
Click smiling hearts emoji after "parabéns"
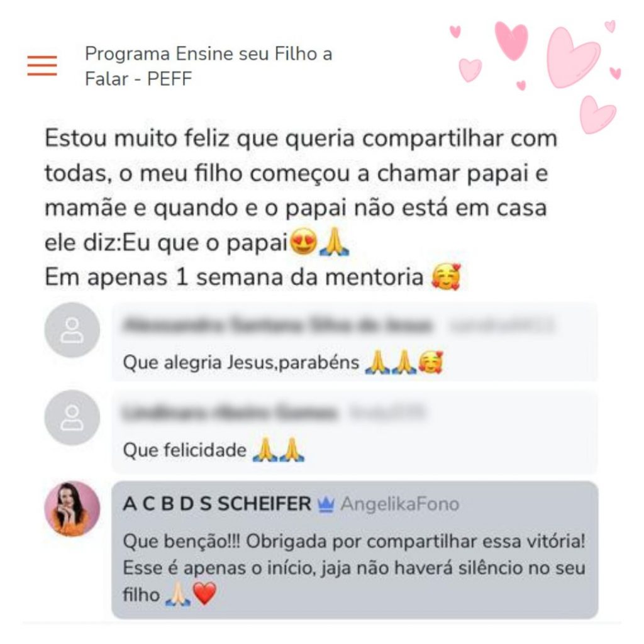click(x=430, y=362)
